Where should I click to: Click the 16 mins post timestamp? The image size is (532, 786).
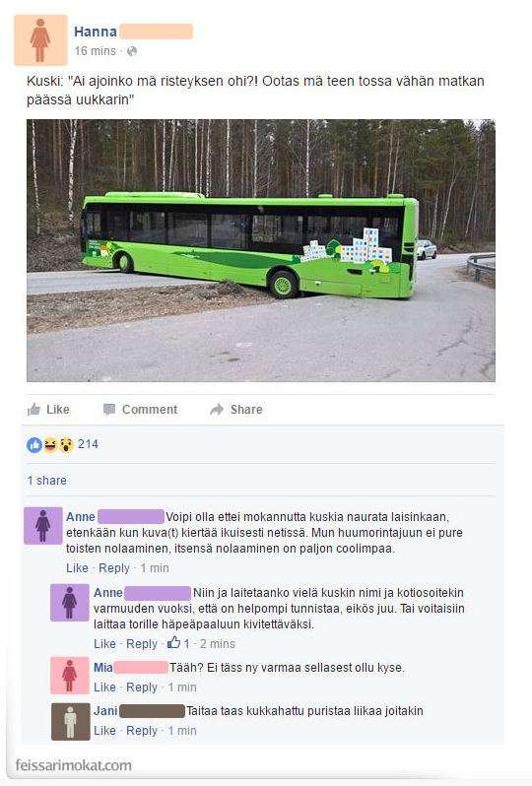96,51
